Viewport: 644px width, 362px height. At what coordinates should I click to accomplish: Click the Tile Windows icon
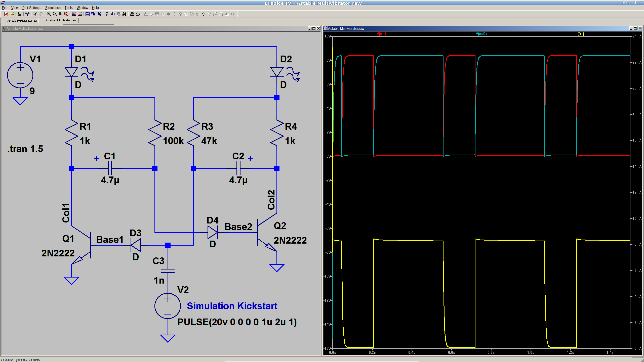(87, 14)
